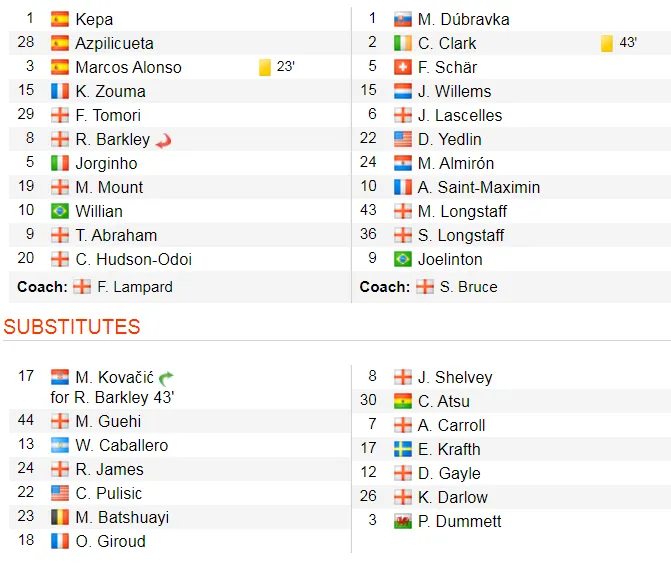671x570 pixels.
Task: Open player Kepa's profile
Action: point(94,19)
